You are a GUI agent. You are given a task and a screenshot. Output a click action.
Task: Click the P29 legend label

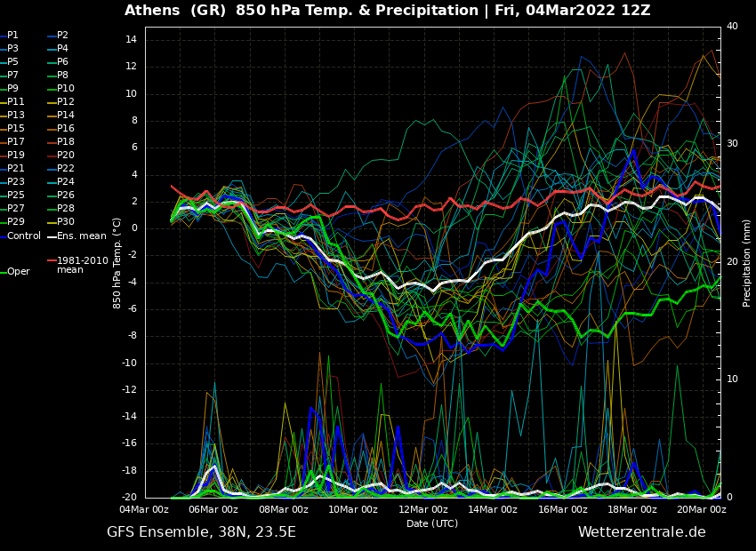pyautogui.click(x=15, y=221)
